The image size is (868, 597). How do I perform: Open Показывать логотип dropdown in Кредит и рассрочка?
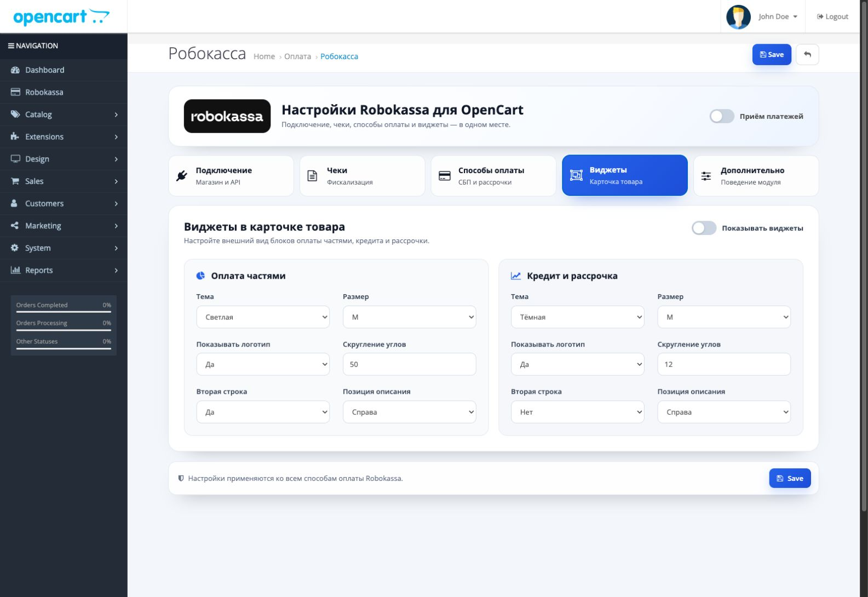pos(578,364)
